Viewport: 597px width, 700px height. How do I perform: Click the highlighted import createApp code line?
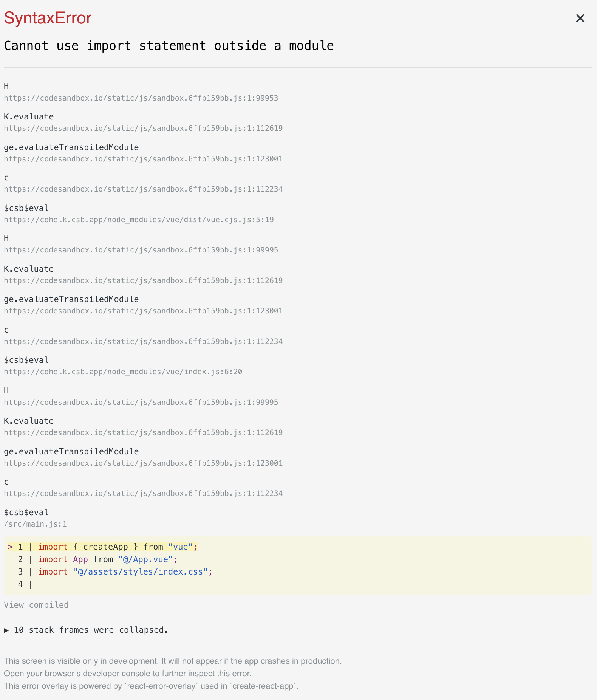pyautogui.click(x=103, y=547)
